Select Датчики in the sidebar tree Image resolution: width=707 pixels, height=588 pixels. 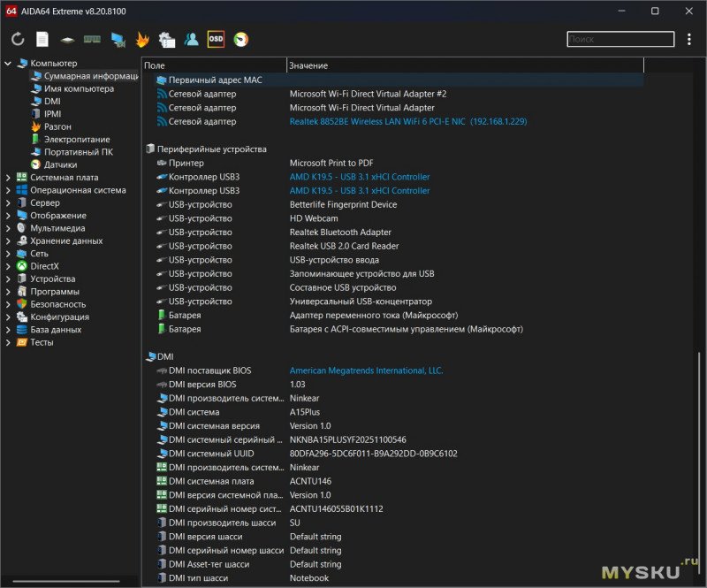(x=60, y=164)
